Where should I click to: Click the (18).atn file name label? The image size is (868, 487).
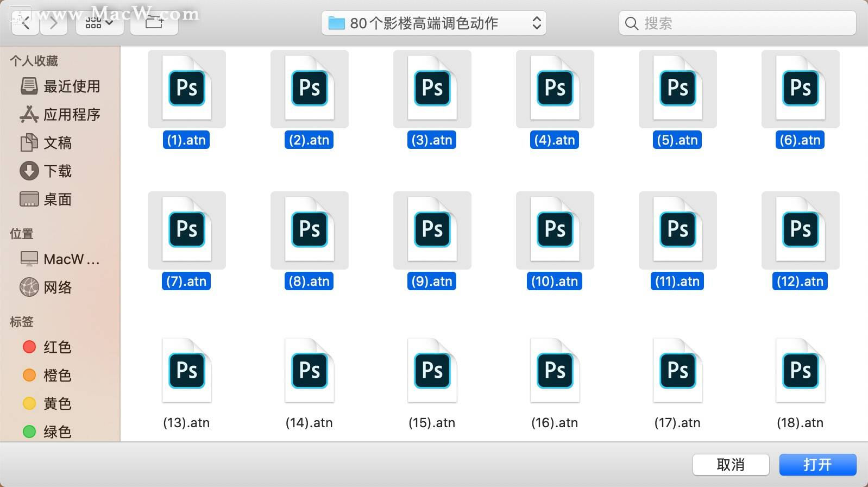click(800, 423)
